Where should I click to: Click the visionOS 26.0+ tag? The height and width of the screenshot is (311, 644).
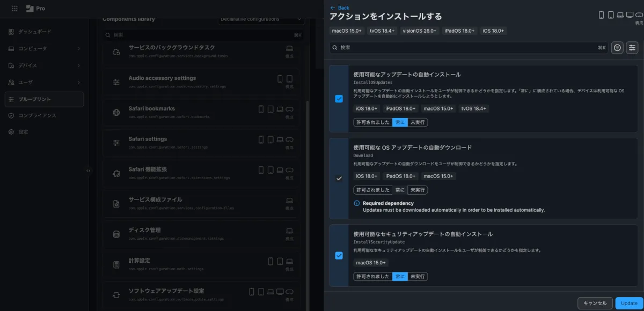[420, 31]
